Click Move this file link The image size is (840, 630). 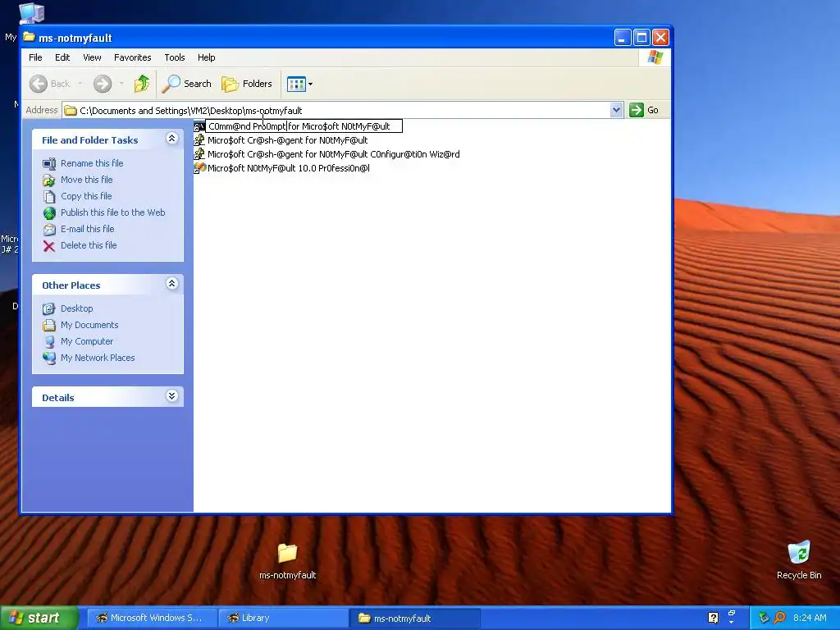click(86, 180)
